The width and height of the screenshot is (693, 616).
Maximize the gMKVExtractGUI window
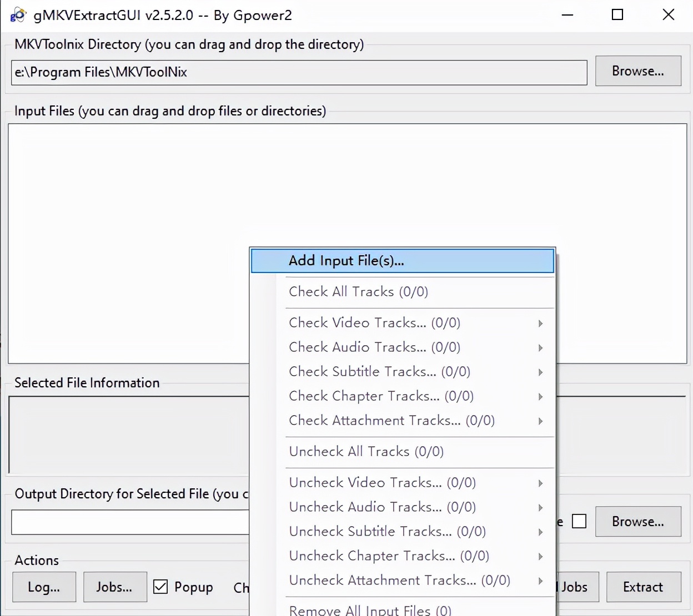[617, 15]
